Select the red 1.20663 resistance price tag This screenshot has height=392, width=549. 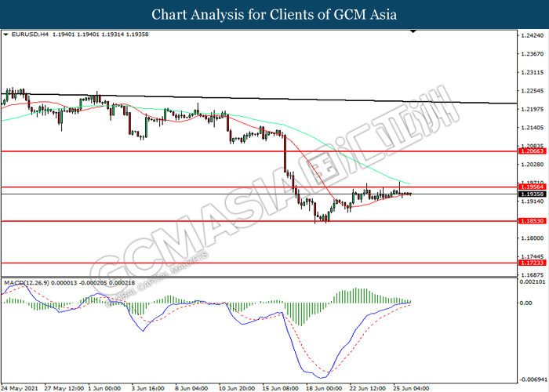(x=533, y=151)
